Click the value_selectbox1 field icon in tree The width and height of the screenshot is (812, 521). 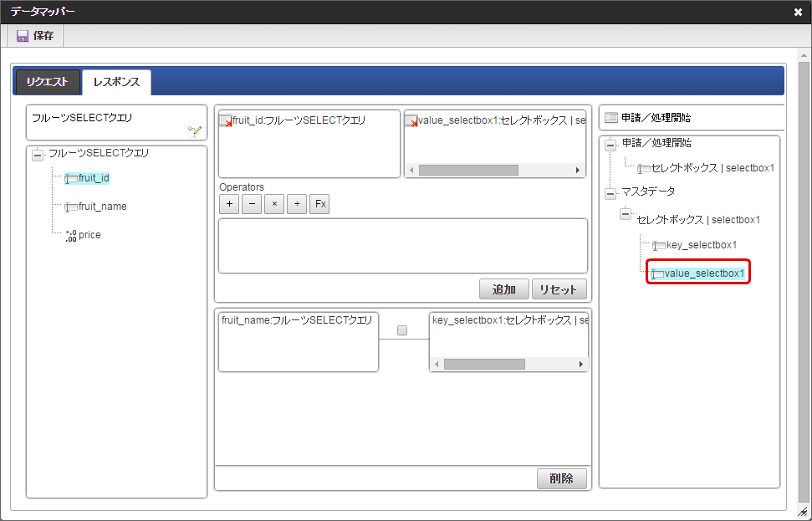click(x=657, y=274)
